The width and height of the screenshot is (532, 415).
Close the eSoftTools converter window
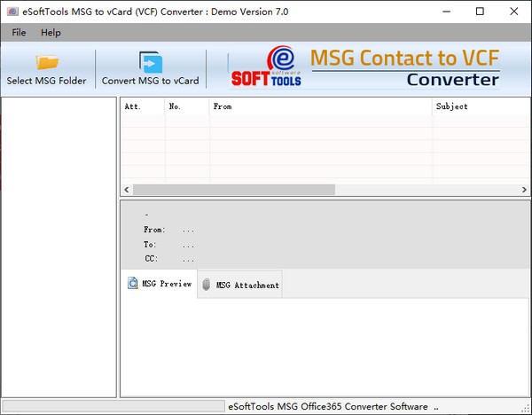pos(516,12)
